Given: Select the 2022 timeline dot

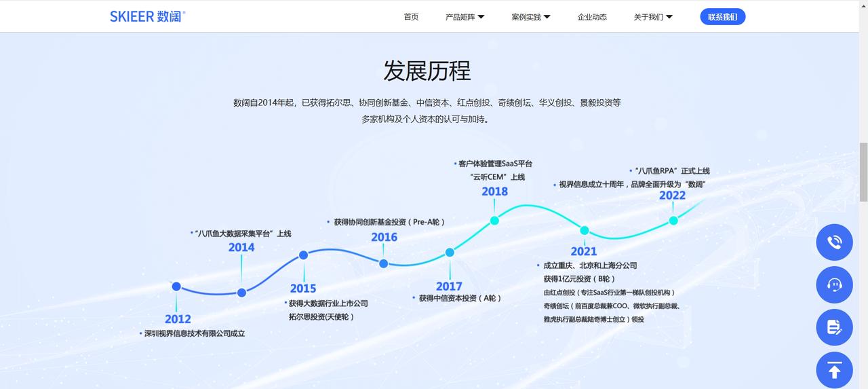Looking at the screenshot, I should pos(673,220).
